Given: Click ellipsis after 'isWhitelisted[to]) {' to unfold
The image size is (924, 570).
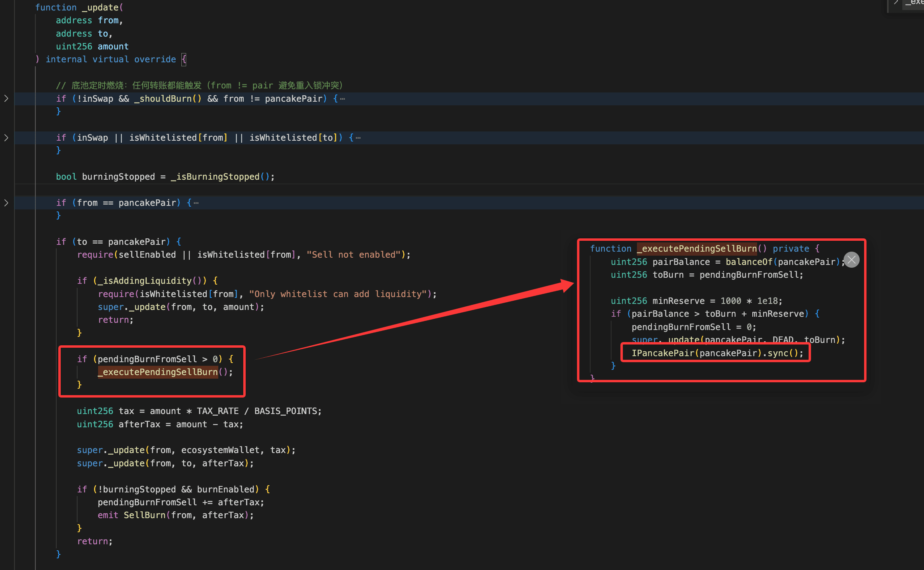Looking at the screenshot, I should (358, 138).
